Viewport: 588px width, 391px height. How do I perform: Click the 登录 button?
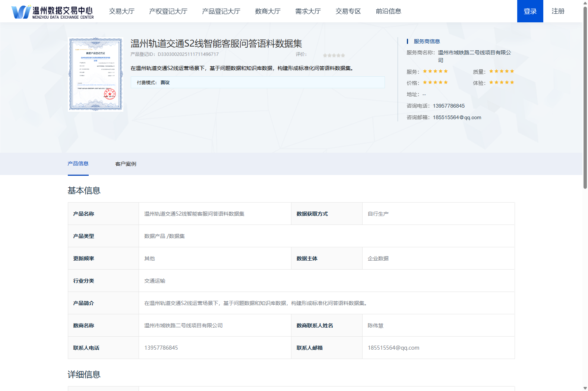coord(530,11)
